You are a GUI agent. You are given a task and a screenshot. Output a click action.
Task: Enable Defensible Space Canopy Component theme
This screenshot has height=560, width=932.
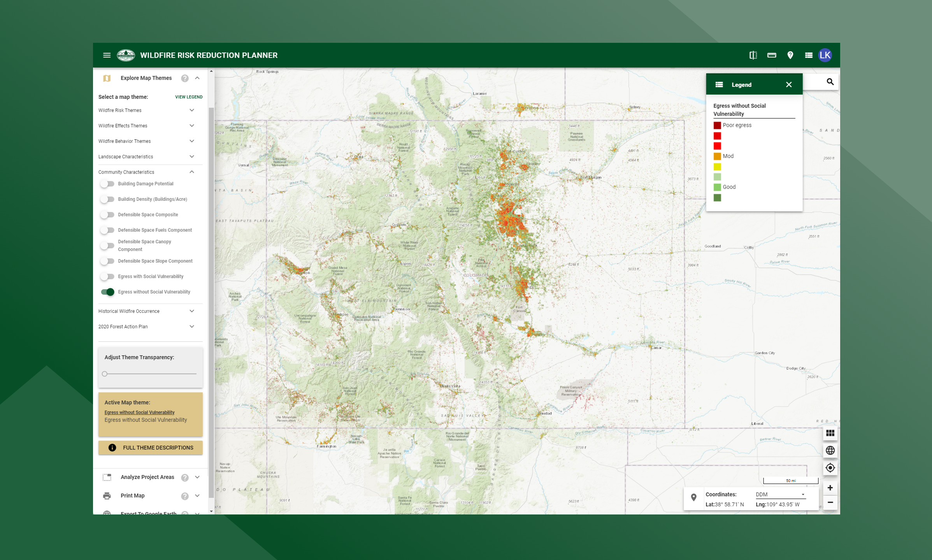pyautogui.click(x=107, y=246)
